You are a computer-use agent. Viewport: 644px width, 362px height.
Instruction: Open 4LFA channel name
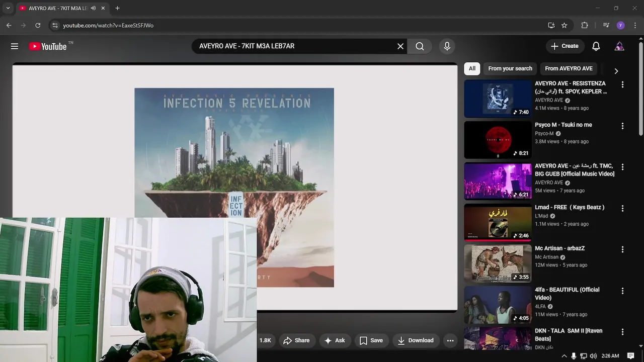tap(540, 307)
